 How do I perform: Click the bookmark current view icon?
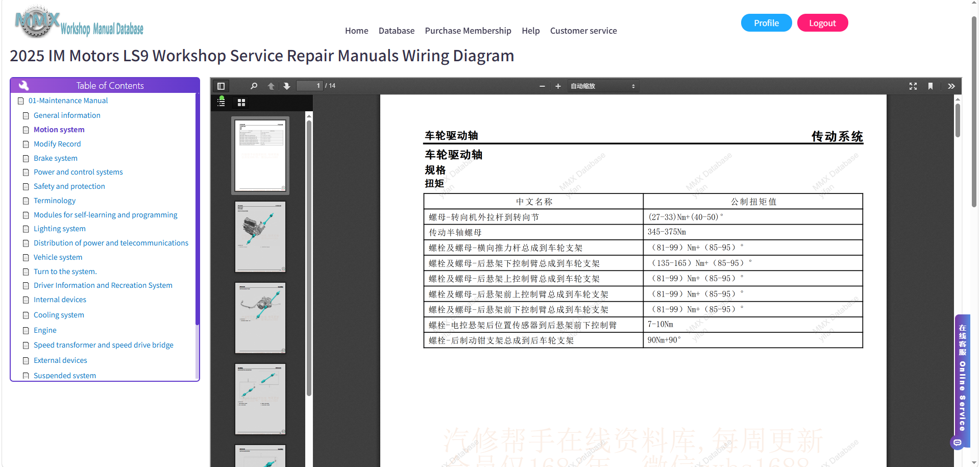point(930,86)
